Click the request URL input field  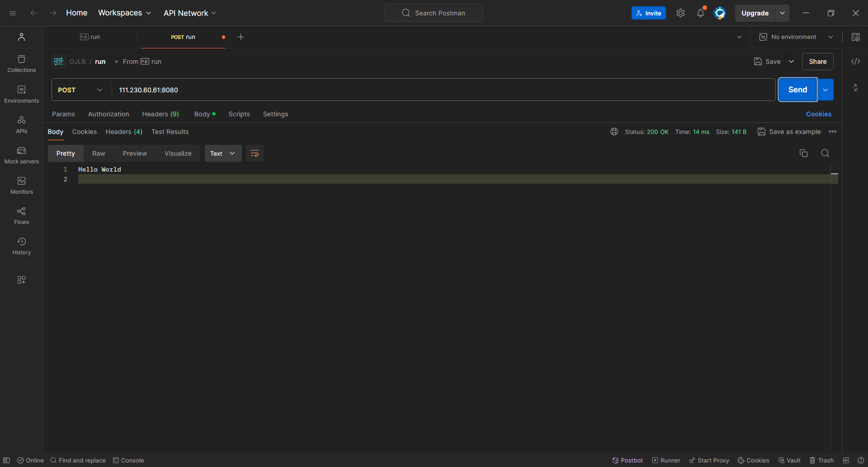click(443, 90)
